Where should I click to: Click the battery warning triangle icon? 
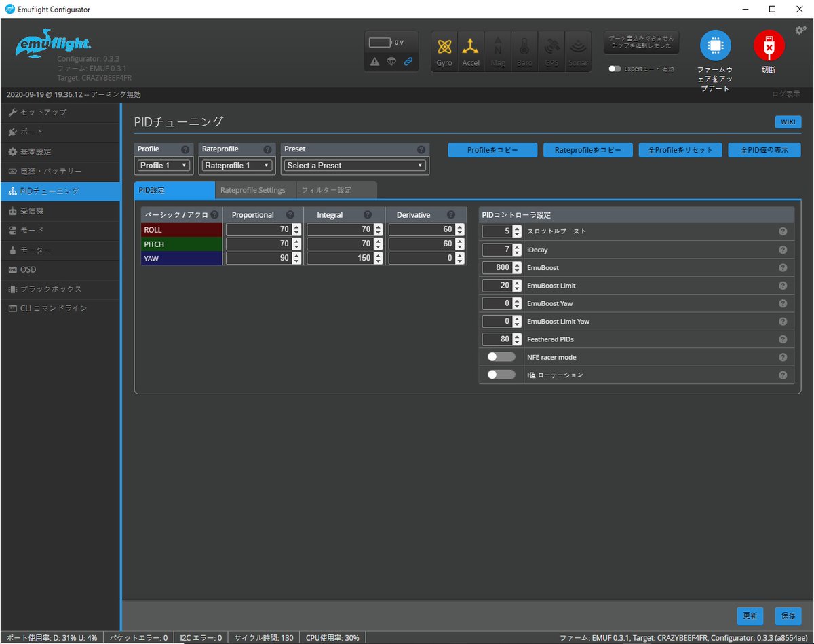[375, 62]
